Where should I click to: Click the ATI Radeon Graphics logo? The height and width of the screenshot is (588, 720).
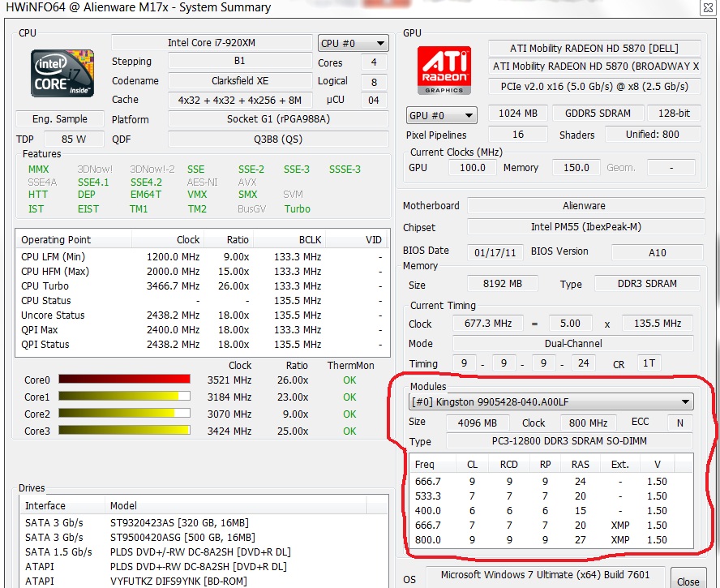click(444, 71)
